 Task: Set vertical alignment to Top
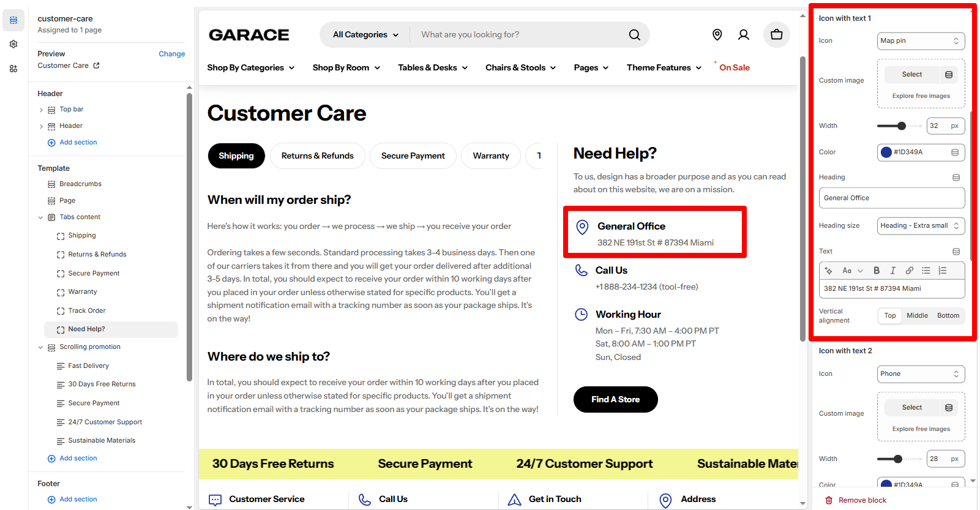(x=890, y=316)
